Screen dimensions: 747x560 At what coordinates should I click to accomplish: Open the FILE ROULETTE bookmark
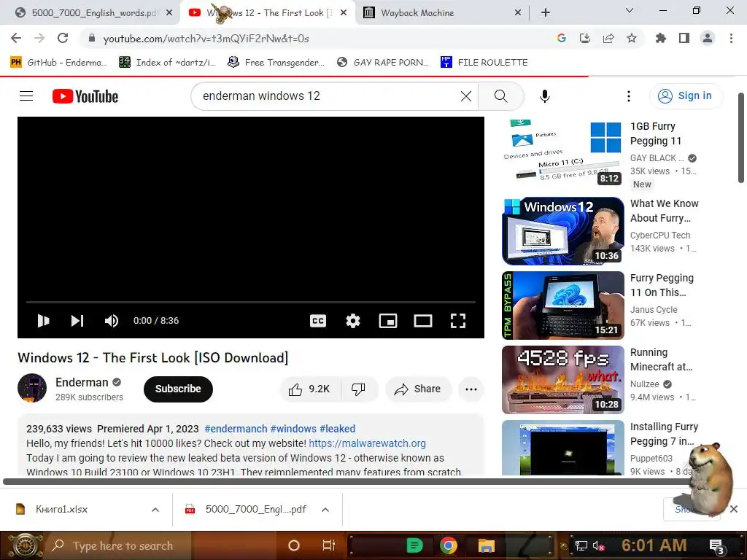pyautogui.click(x=484, y=63)
